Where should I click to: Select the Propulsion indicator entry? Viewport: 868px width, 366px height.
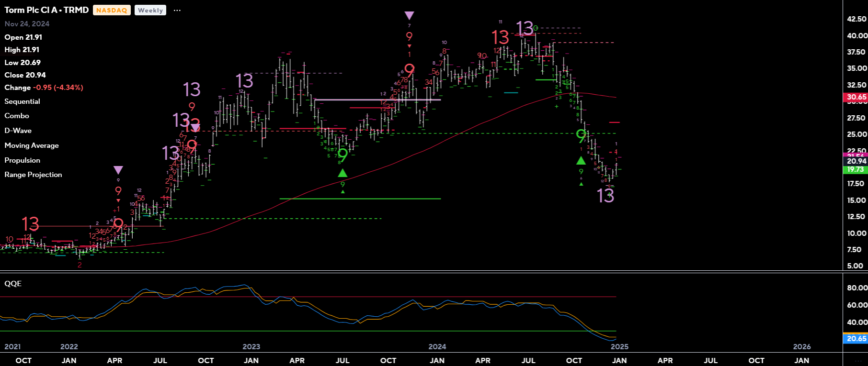(x=23, y=160)
